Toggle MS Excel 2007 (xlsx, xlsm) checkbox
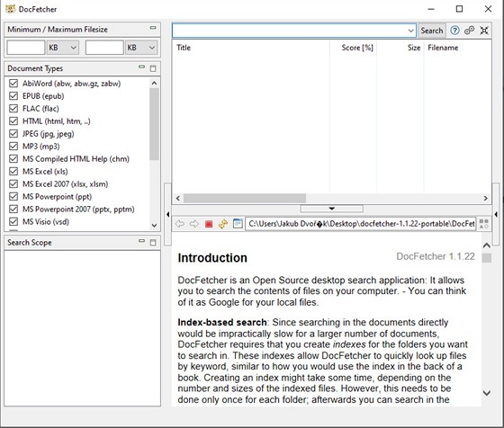This screenshot has height=428, width=504. tap(13, 184)
